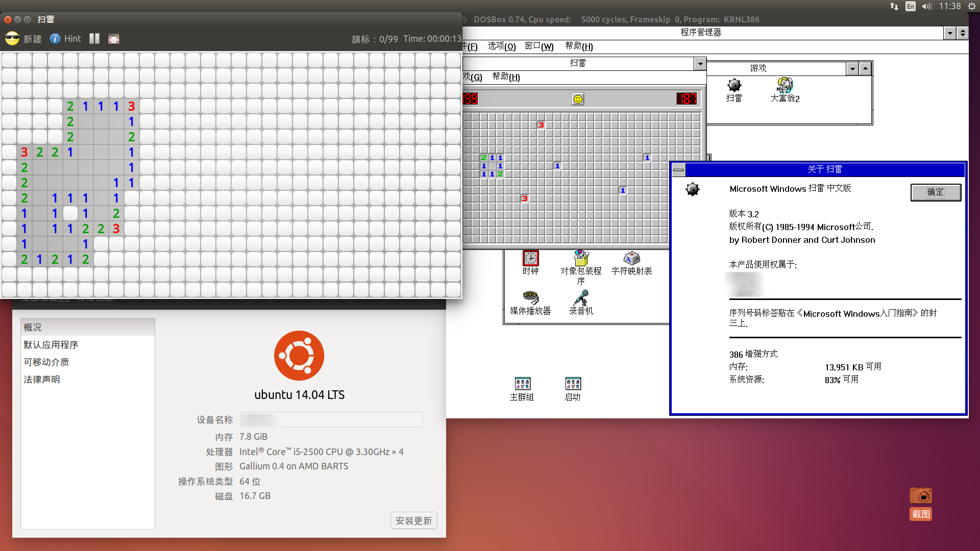Select 默认应用程序 in the sidebar
Image resolution: width=980 pixels, height=551 pixels.
coord(88,345)
